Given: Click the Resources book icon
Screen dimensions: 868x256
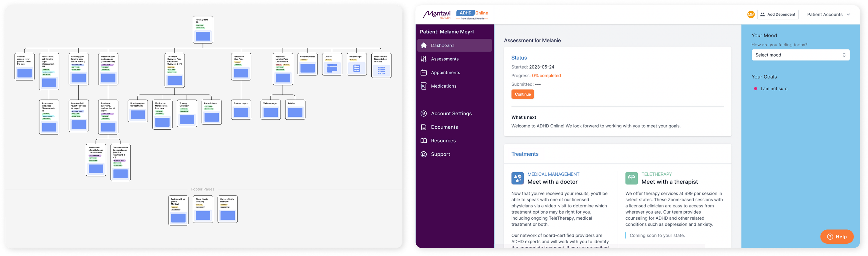Looking at the screenshot, I should [x=424, y=141].
